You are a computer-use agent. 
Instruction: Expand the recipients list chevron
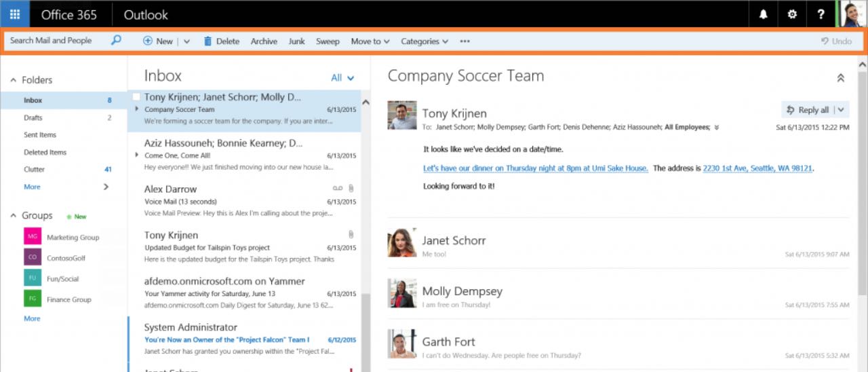click(717, 127)
